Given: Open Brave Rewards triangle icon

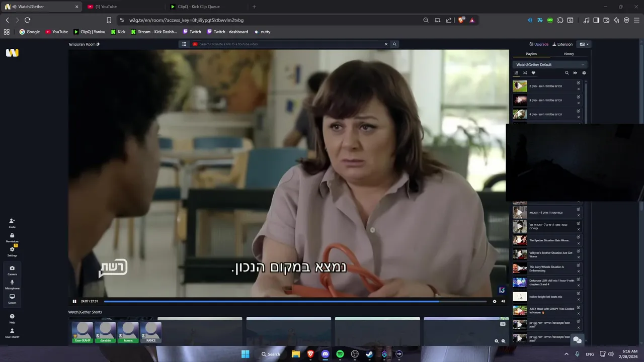Looking at the screenshot, I should click(x=472, y=20).
